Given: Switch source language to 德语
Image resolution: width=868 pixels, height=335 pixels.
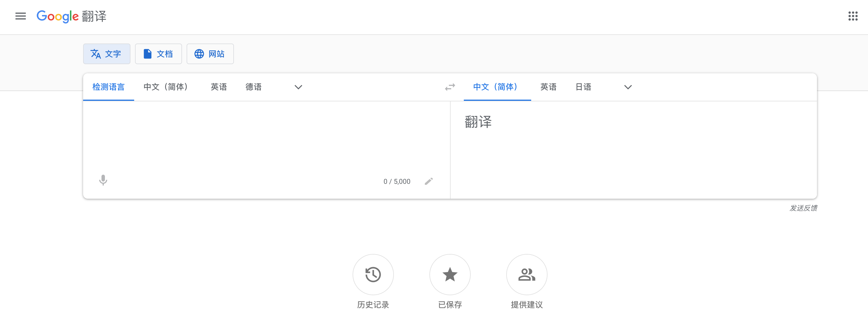Looking at the screenshot, I should click(253, 87).
